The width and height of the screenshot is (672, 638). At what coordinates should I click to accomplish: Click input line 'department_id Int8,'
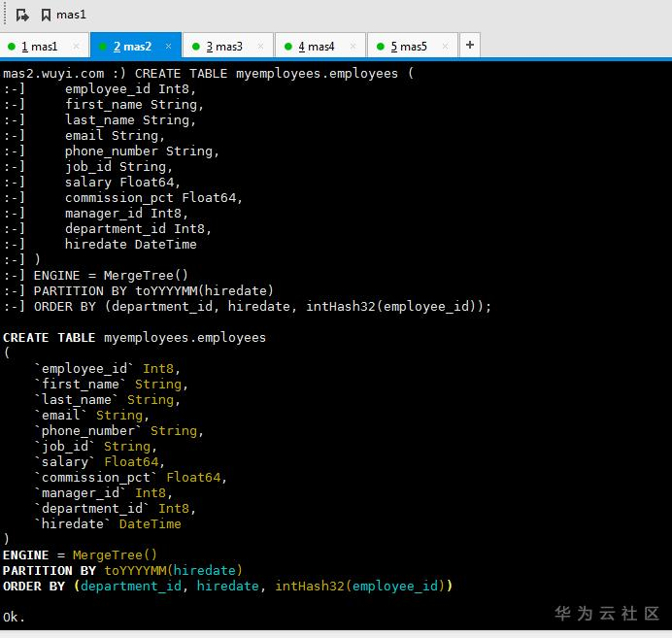[x=138, y=229]
